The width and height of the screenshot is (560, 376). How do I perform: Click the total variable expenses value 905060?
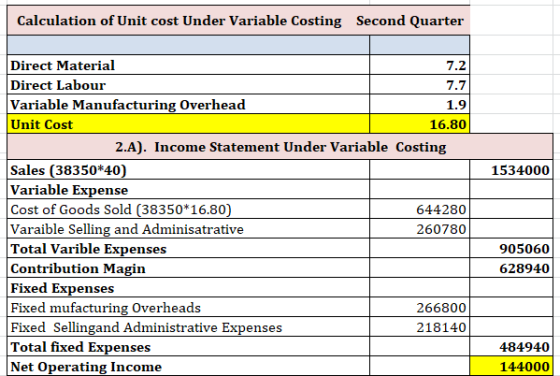pos(511,248)
